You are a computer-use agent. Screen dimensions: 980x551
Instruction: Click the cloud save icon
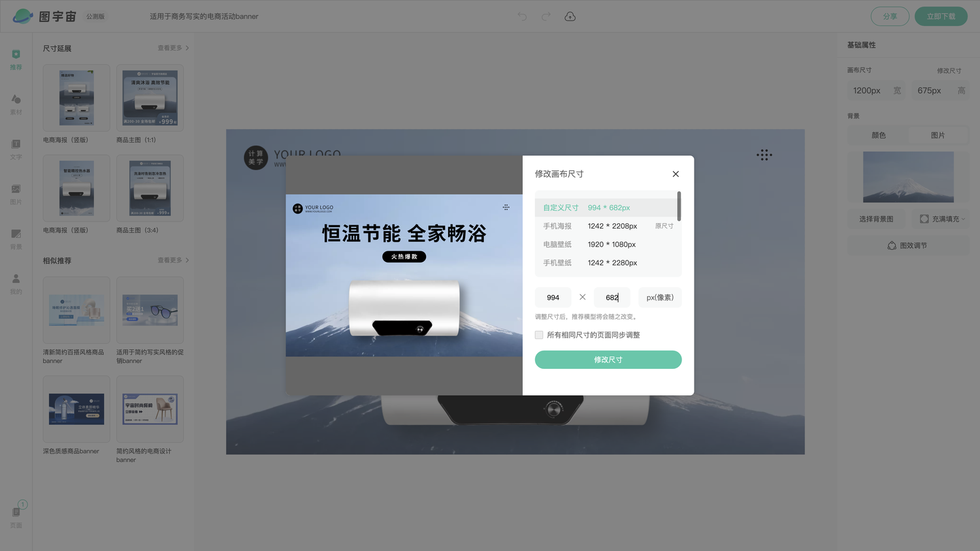point(570,16)
